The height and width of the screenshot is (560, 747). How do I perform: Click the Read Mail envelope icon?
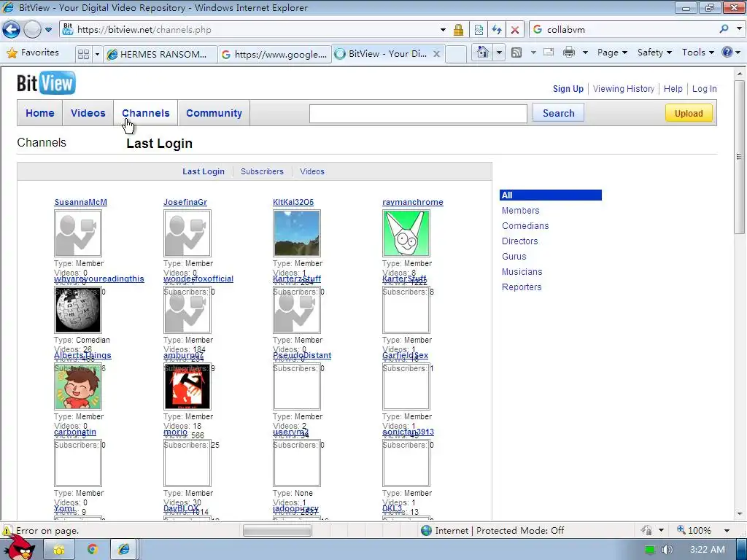[x=549, y=52]
